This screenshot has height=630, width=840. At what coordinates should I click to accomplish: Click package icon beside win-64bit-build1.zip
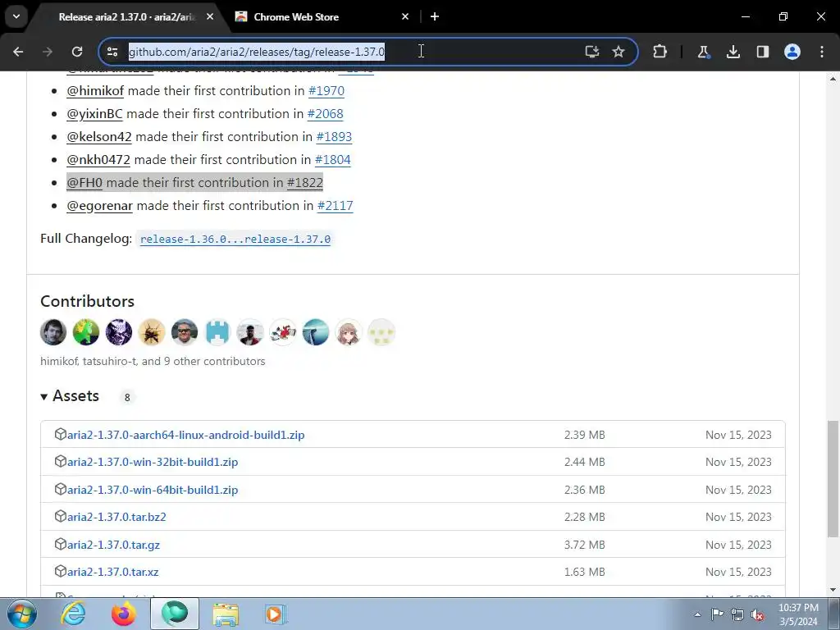click(x=61, y=489)
